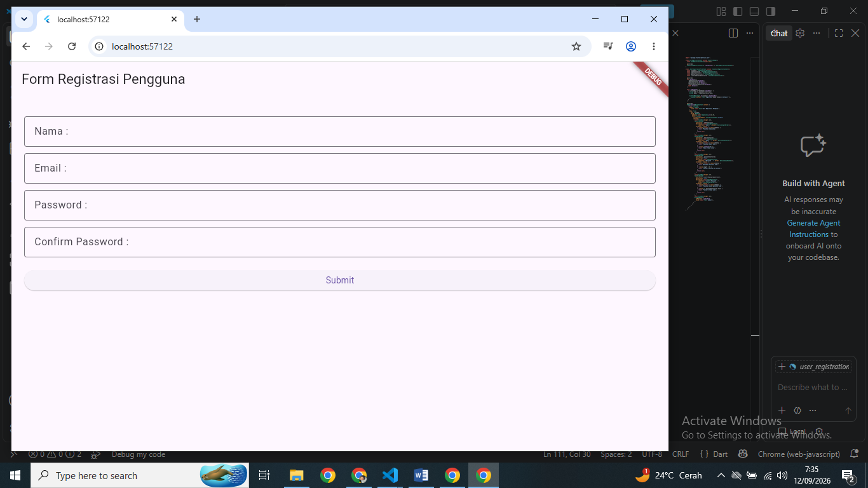Viewport: 868px width, 488px height.
Task: Go back using Chrome's back arrow
Action: point(26,46)
